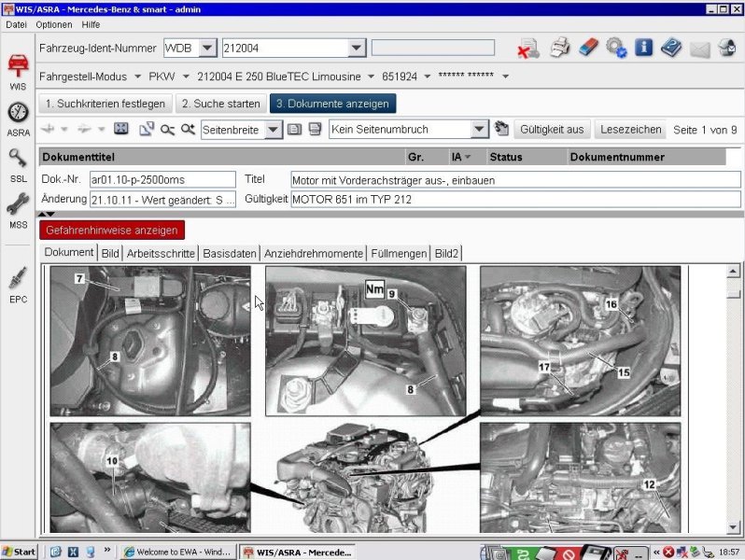The height and width of the screenshot is (560, 745).
Task: Expand 212004 E 250 BlueTEC Limousine dropdown
Action: click(x=371, y=77)
